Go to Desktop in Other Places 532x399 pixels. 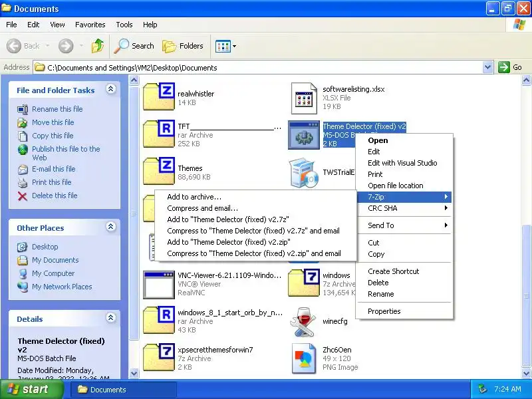coord(45,247)
